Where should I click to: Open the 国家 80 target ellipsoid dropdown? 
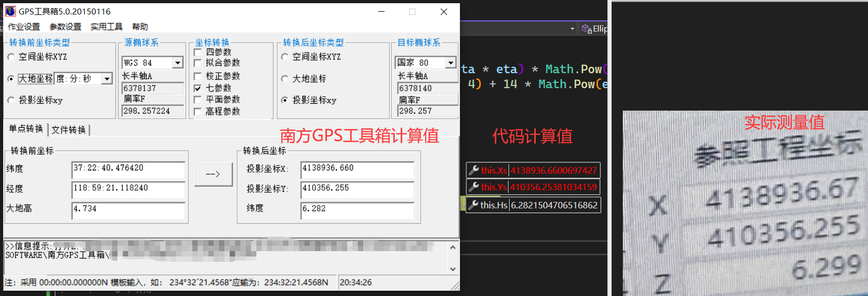point(451,63)
